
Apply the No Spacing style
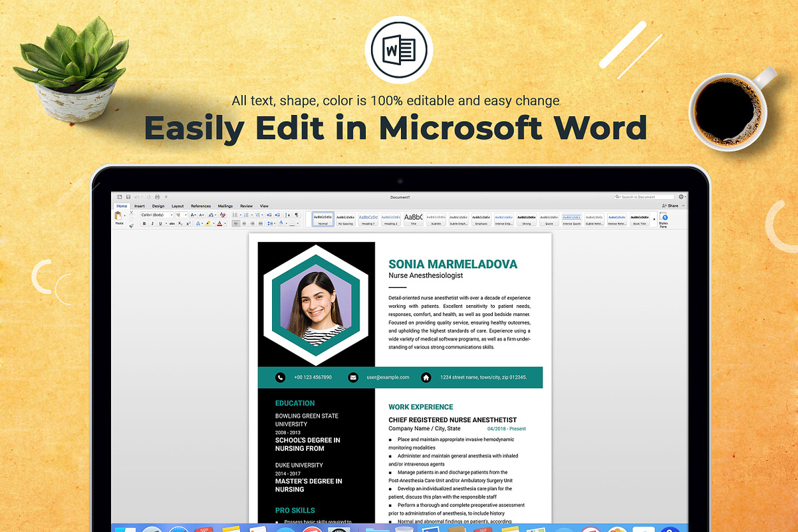pyautogui.click(x=346, y=219)
